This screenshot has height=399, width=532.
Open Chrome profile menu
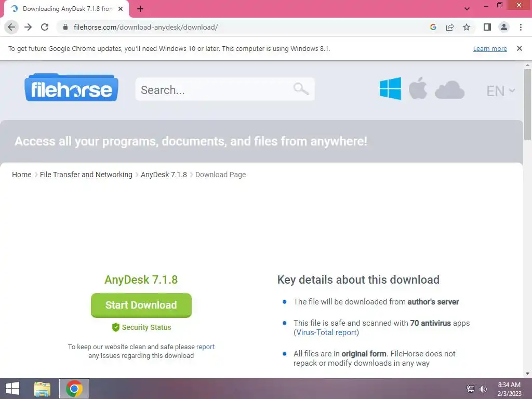tap(504, 27)
